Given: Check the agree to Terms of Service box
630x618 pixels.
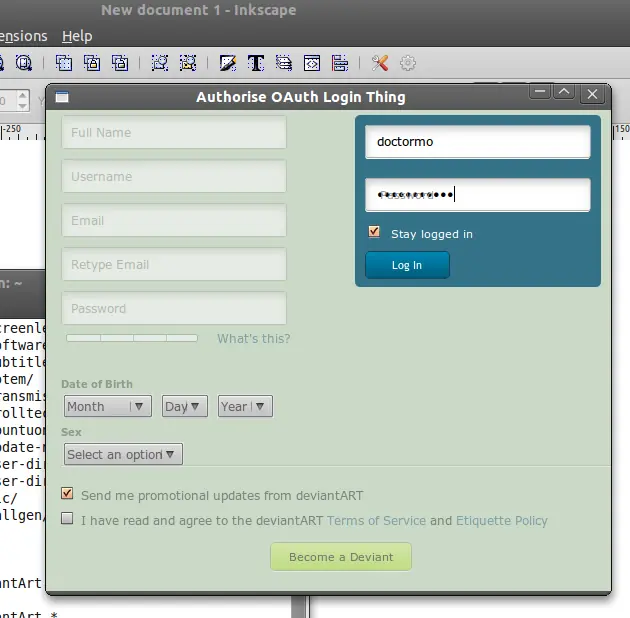Looking at the screenshot, I should 67,519.
